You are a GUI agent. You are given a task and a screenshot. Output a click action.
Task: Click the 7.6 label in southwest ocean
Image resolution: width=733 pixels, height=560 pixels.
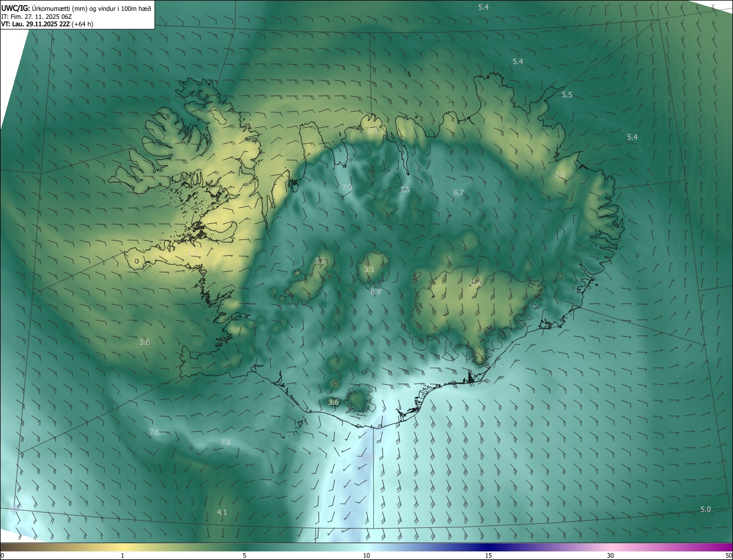coord(154,432)
